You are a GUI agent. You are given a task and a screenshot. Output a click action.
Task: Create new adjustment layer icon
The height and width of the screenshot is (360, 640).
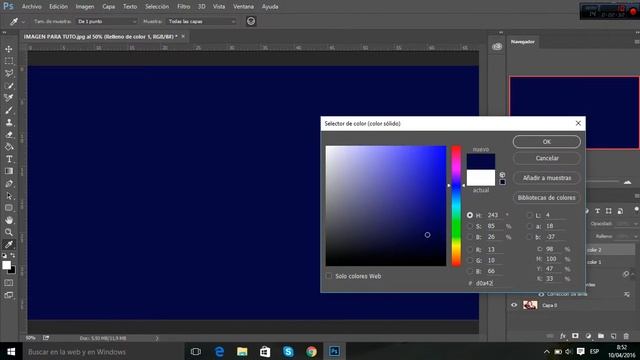(x=588, y=336)
